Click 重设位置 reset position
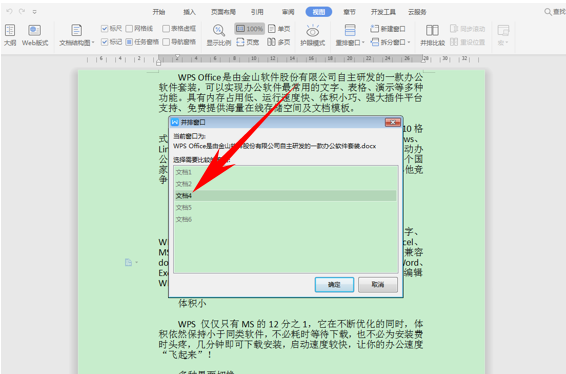 (x=467, y=42)
